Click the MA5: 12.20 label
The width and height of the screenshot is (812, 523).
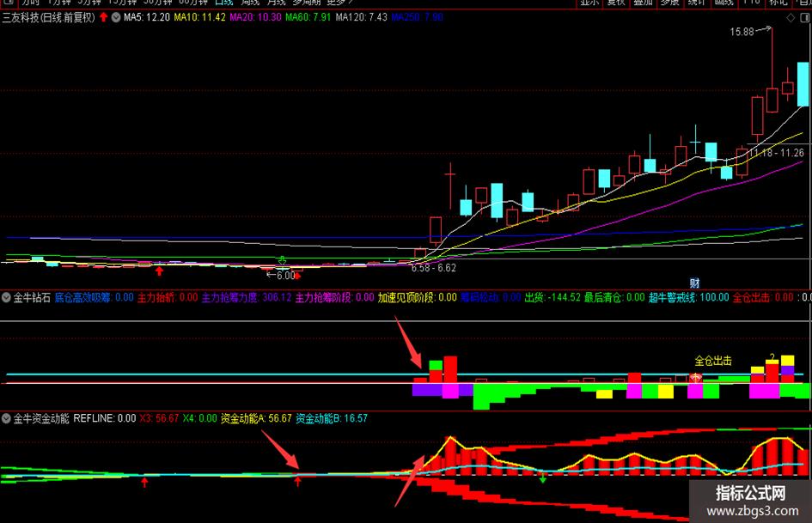click(x=147, y=17)
